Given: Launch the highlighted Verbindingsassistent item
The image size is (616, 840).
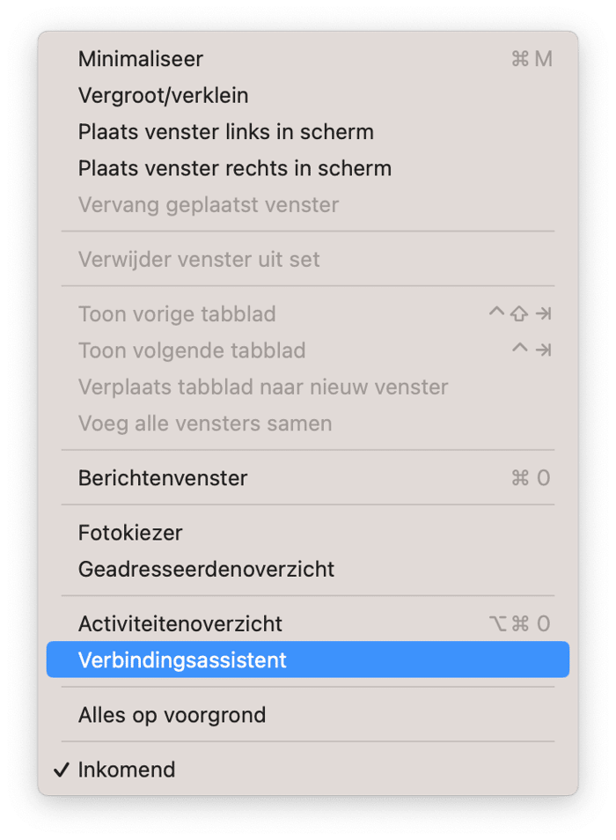Looking at the screenshot, I should [x=308, y=659].
